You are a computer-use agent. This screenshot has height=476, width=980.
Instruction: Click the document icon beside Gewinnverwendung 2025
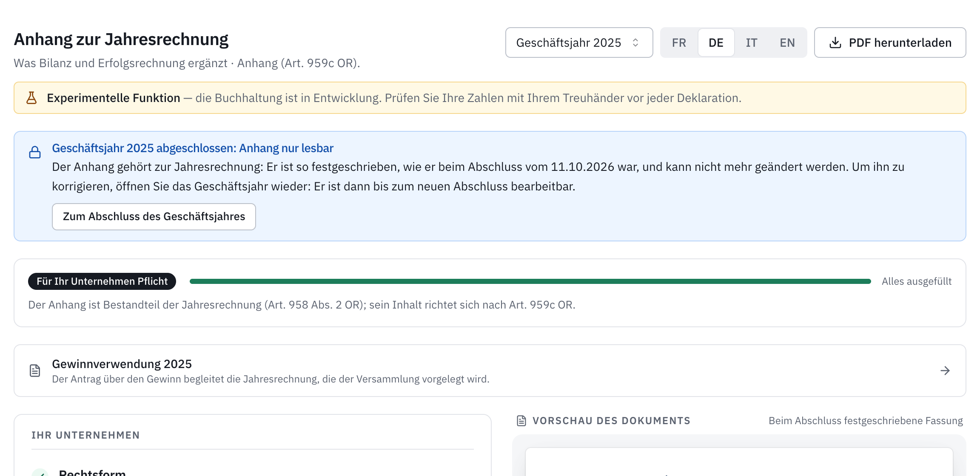[x=35, y=371]
